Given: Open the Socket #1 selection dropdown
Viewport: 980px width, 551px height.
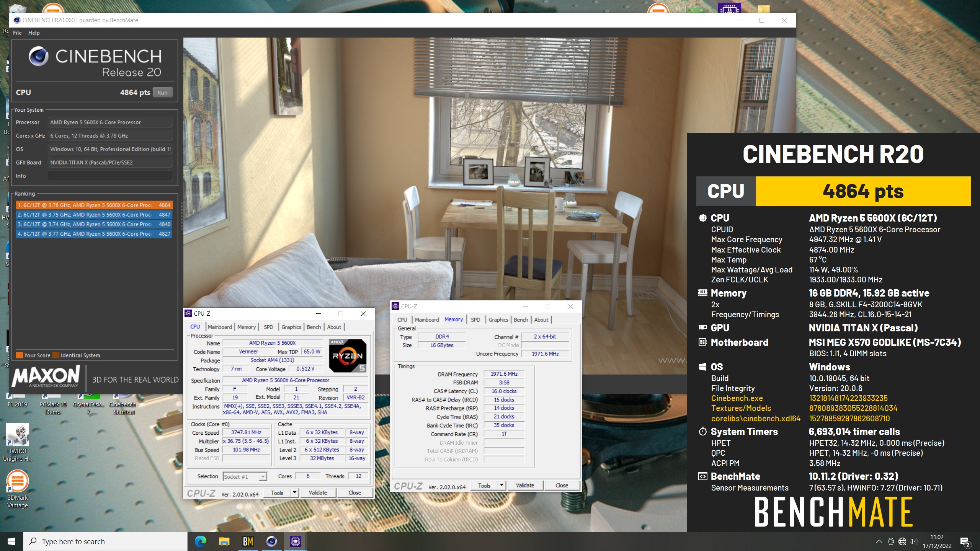Looking at the screenshot, I should click(x=245, y=477).
